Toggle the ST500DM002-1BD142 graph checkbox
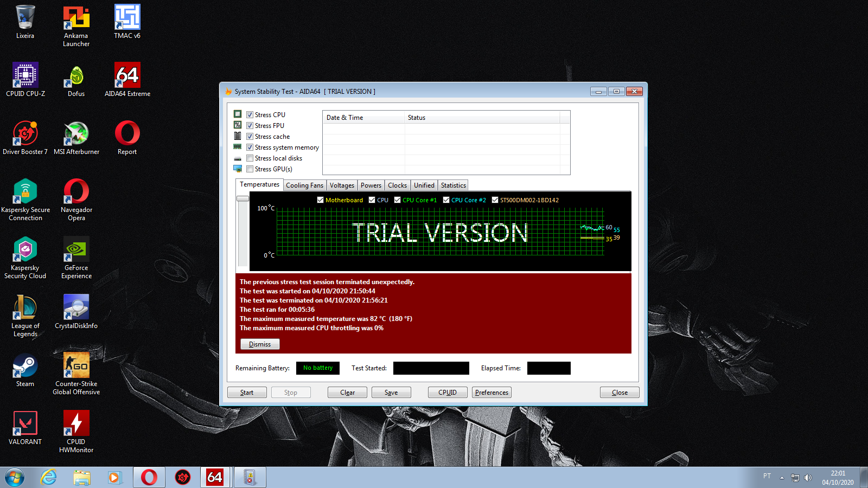This screenshot has height=488, width=868. point(495,200)
